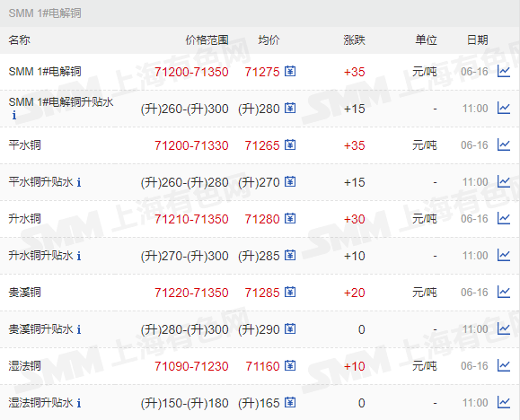Click calendar-price icon beside (升)280 average

(x=290, y=108)
